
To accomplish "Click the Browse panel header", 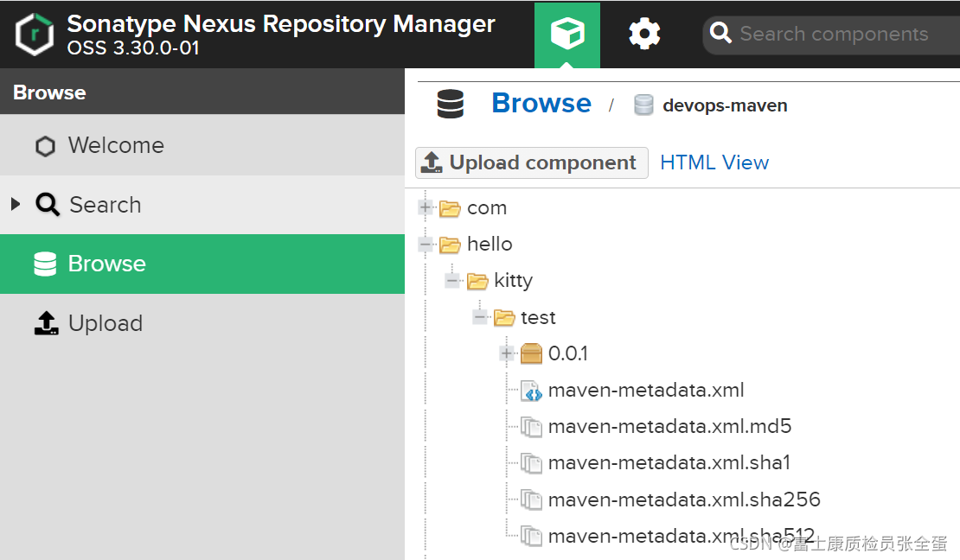I will pos(202,92).
